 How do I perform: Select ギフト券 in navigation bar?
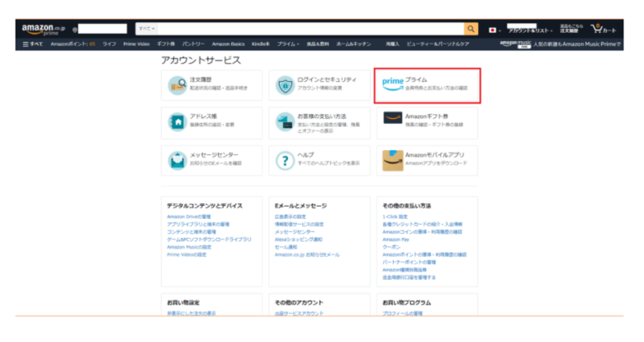coord(166,44)
